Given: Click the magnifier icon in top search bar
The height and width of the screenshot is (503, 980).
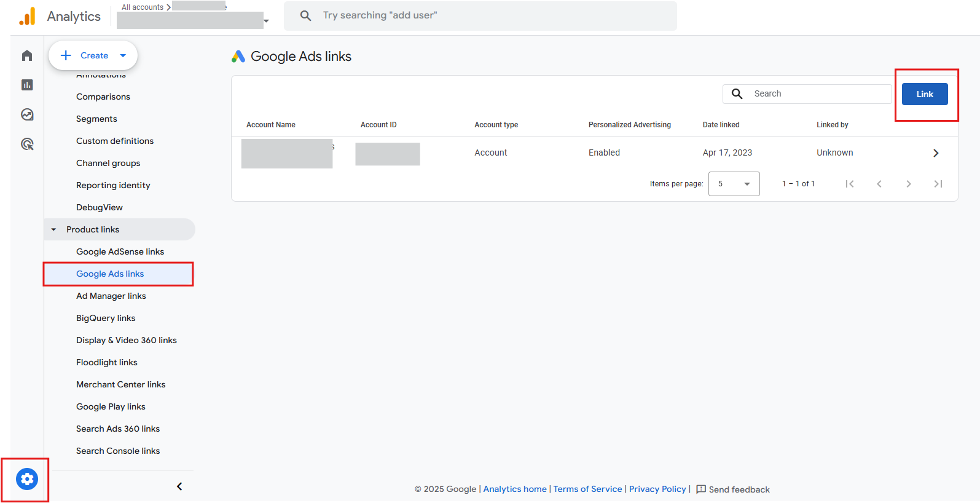Looking at the screenshot, I should 305,15.
